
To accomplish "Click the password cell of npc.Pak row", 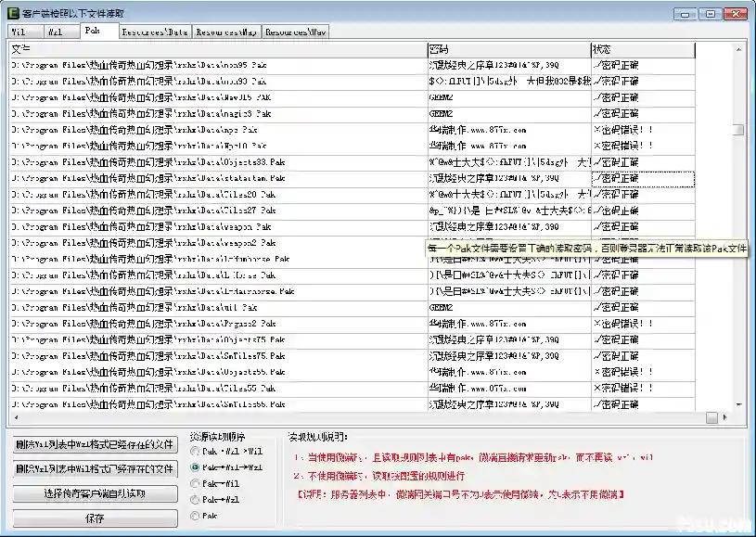I will [509, 130].
